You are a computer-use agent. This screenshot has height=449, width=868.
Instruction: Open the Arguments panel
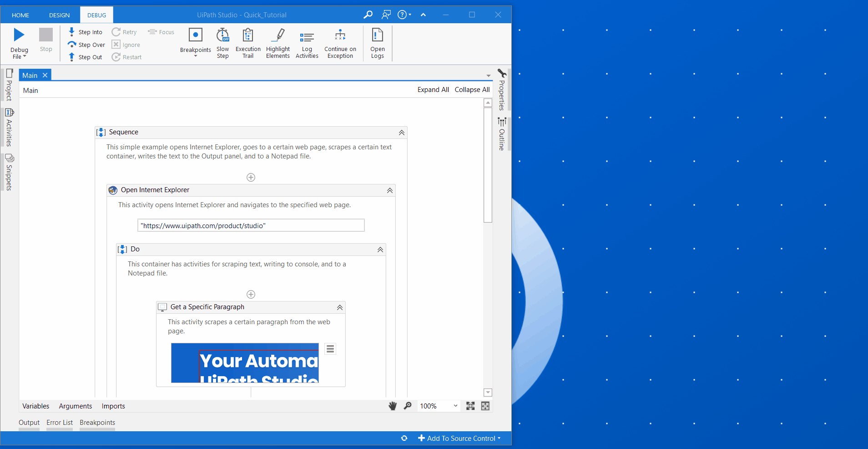[x=76, y=406]
